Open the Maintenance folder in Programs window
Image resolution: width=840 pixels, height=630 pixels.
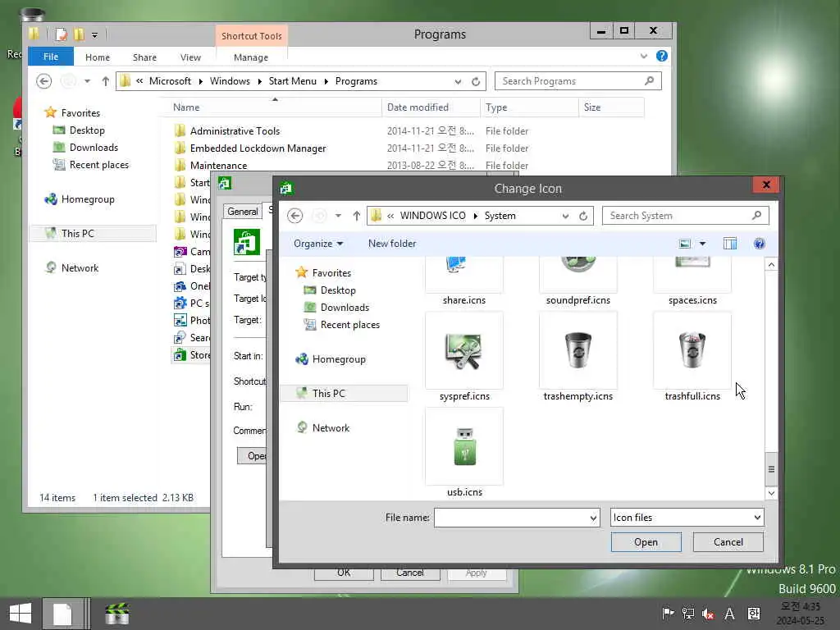218,166
